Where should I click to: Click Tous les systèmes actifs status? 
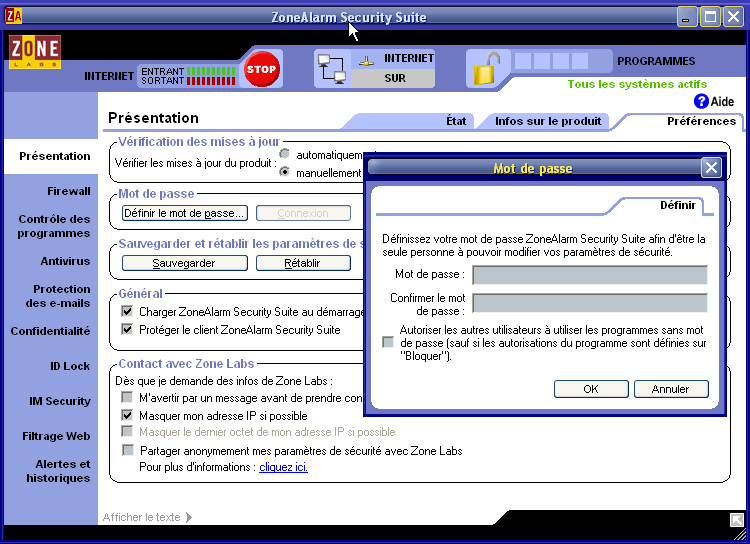[637, 84]
